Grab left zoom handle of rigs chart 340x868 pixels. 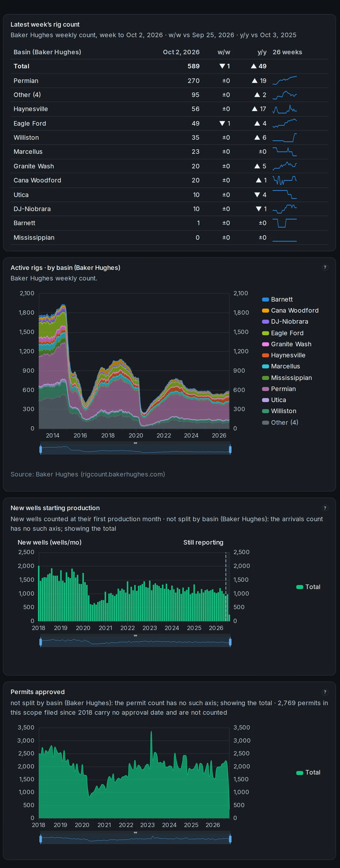(x=40, y=450)
